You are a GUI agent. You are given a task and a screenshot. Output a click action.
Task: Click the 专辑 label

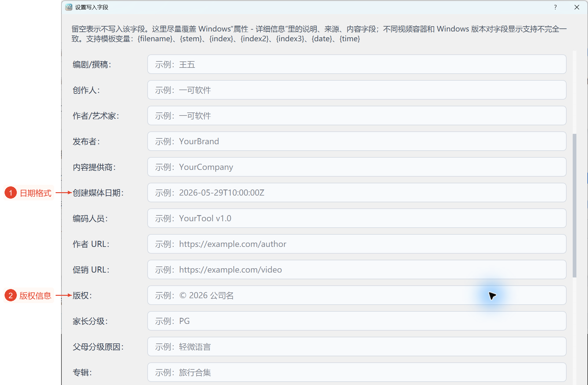(x=82, y=372)
